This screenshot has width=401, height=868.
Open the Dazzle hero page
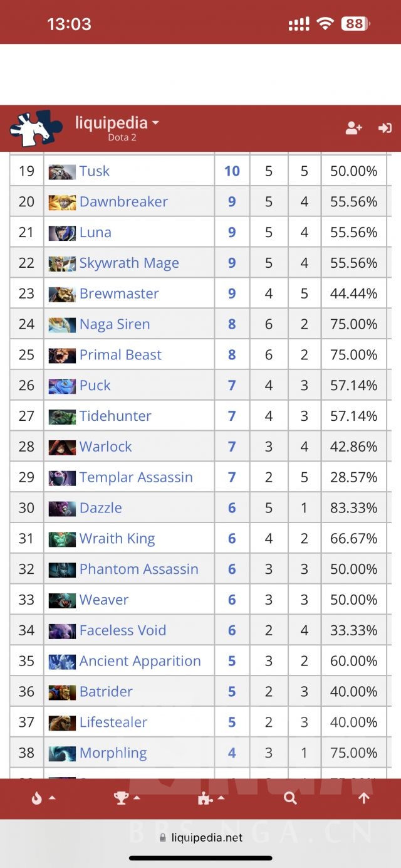98,507
